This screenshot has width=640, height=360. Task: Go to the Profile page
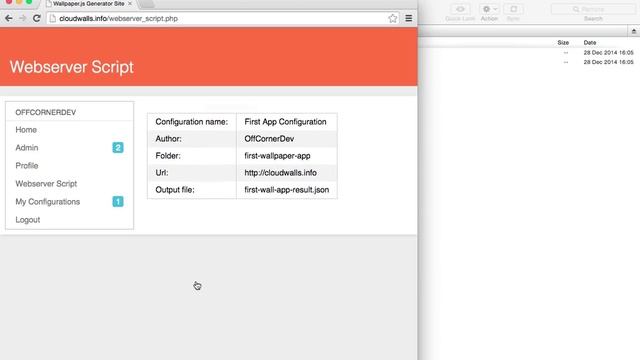(x=27, y=166)
